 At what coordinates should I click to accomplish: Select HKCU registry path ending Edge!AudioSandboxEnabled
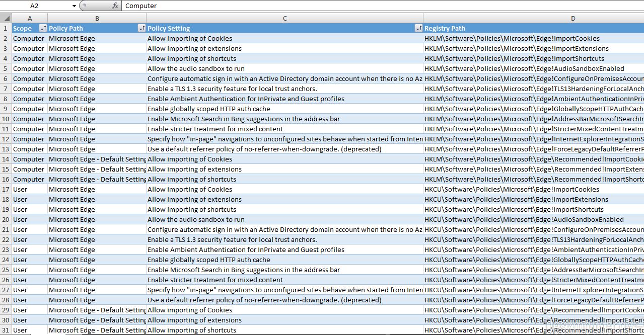[534, 219]
